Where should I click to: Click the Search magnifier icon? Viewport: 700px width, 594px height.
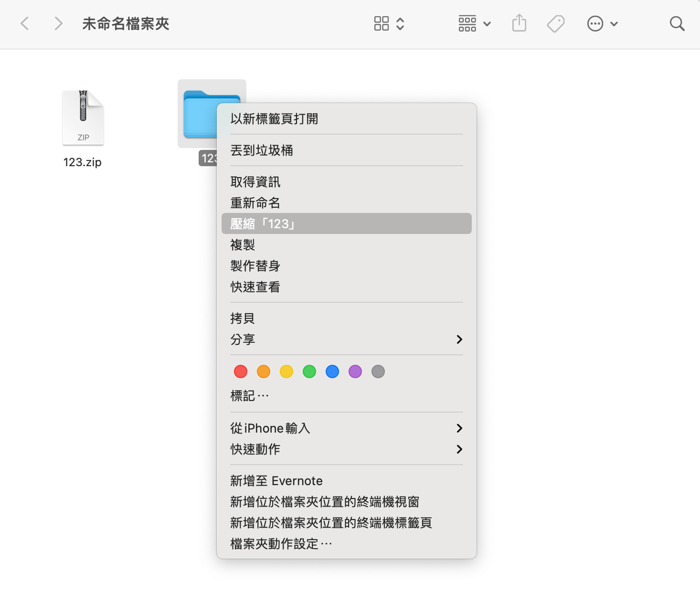coord(677,23)
